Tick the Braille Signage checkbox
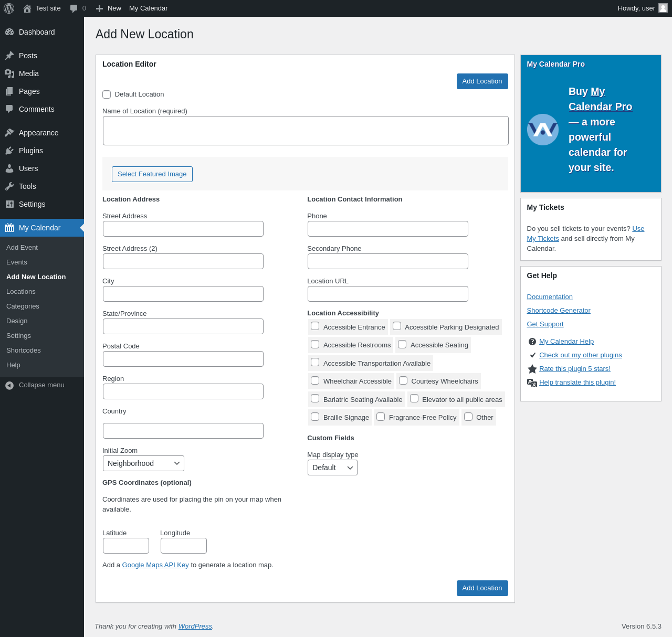This screenshot has height=637, width=672. tap(315, 417)
